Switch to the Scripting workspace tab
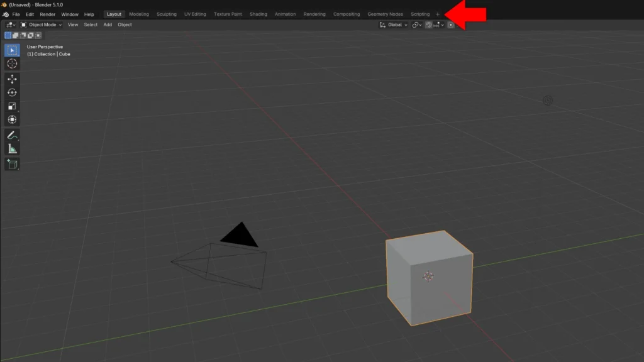This screenshot has width=644, height=362. 420,14
